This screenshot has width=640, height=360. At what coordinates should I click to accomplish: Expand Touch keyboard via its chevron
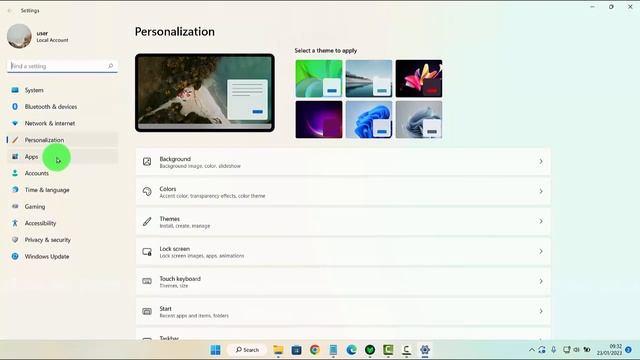541,281
